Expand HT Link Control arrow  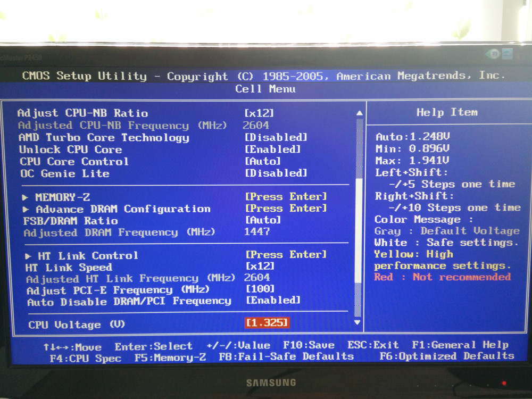click(28, 256)
